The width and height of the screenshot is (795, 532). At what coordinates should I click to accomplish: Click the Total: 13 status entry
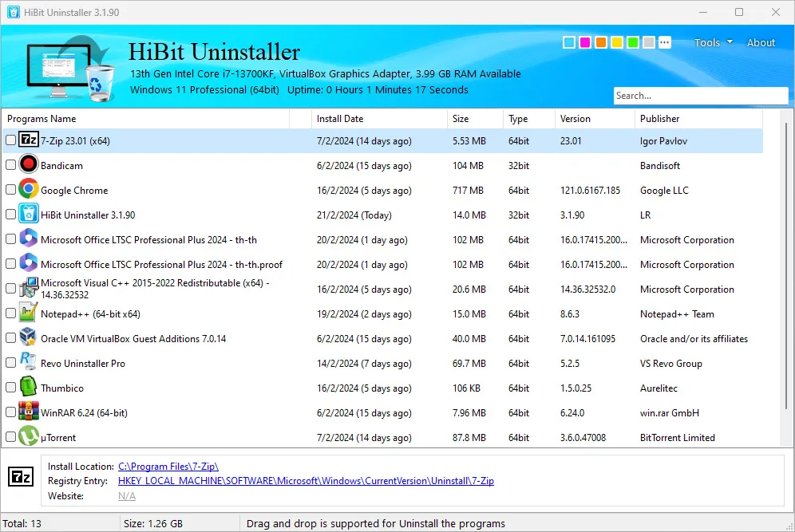pos(22,523)
